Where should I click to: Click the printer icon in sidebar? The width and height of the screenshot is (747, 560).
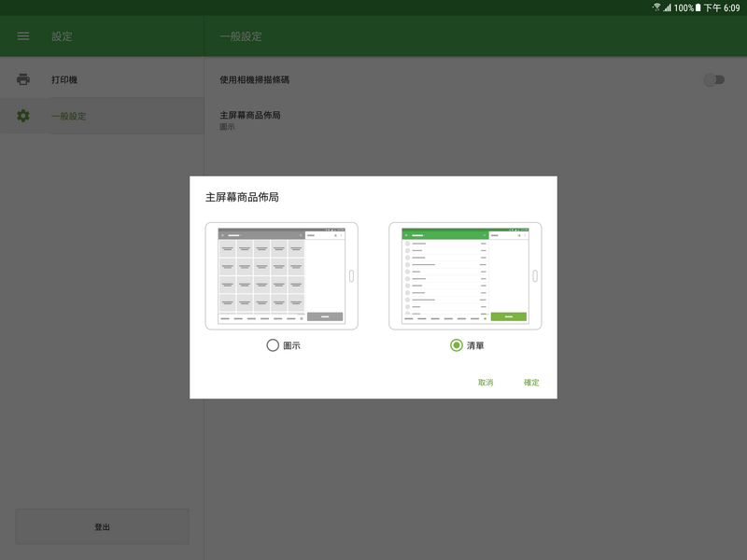pyautogui.click(x=23, y=79)
